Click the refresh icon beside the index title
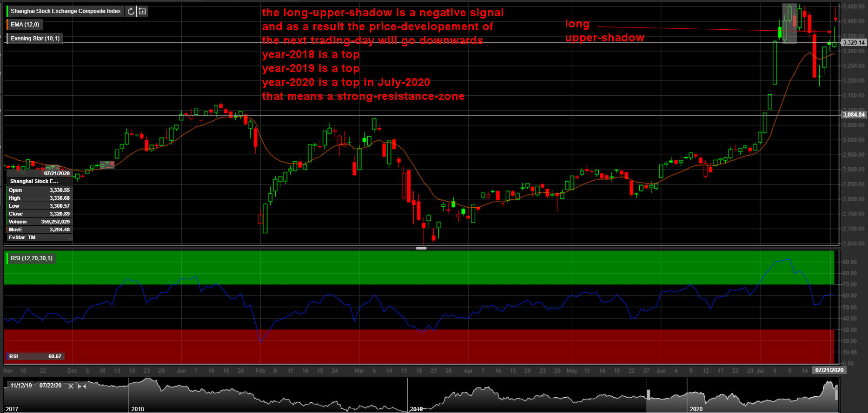The height and width of the screenshot is (413, 868). click(131, 11)
